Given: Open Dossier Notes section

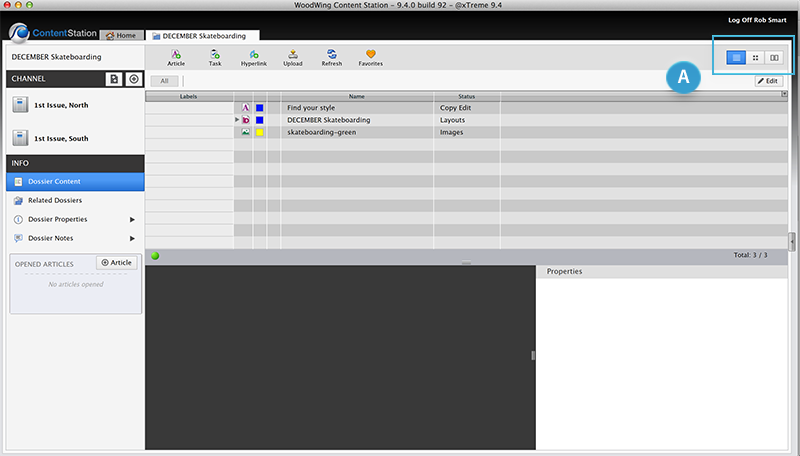Looking at the screenshot, I should [75, 238].
